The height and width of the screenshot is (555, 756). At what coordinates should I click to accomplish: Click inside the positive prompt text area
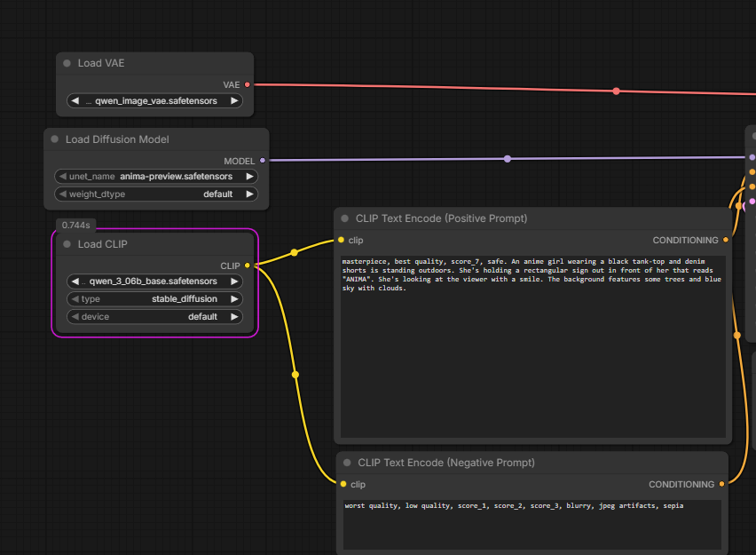[532, 346]
